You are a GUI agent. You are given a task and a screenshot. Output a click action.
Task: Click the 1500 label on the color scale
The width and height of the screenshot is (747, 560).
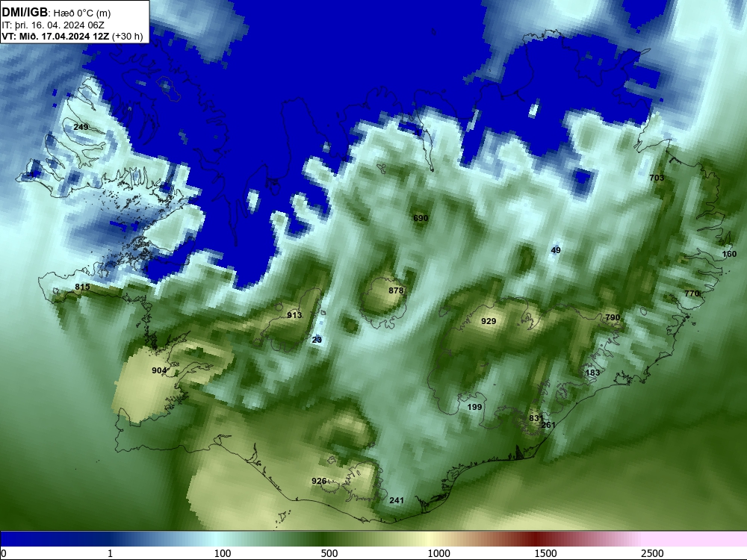(x=545, y=553)
